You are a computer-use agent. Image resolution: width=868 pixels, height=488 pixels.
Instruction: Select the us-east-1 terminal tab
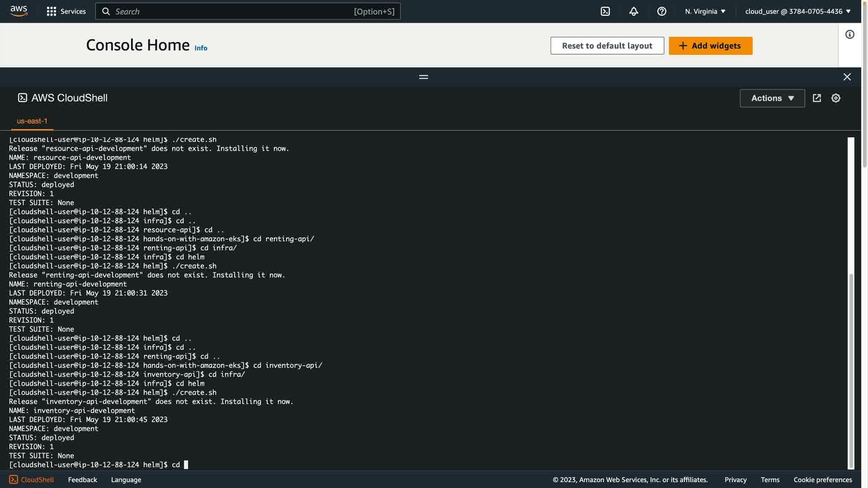pyautogui.click(x=32, y=121)
